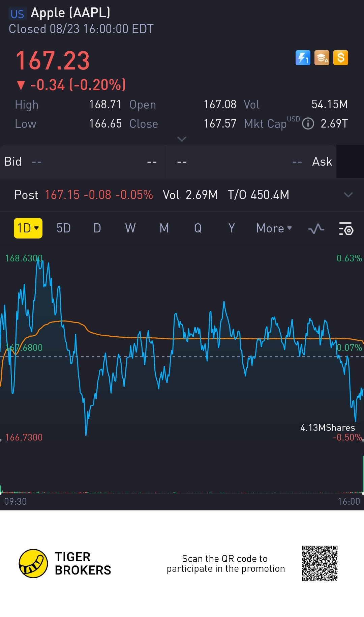Tap the red down-triangle price change indicator
Image resolution: width=364 pixels, height=617 pixels.
coord(21,85)
